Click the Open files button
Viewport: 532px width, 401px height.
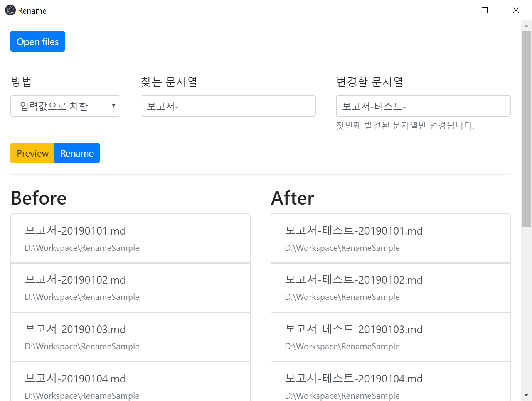37,41
